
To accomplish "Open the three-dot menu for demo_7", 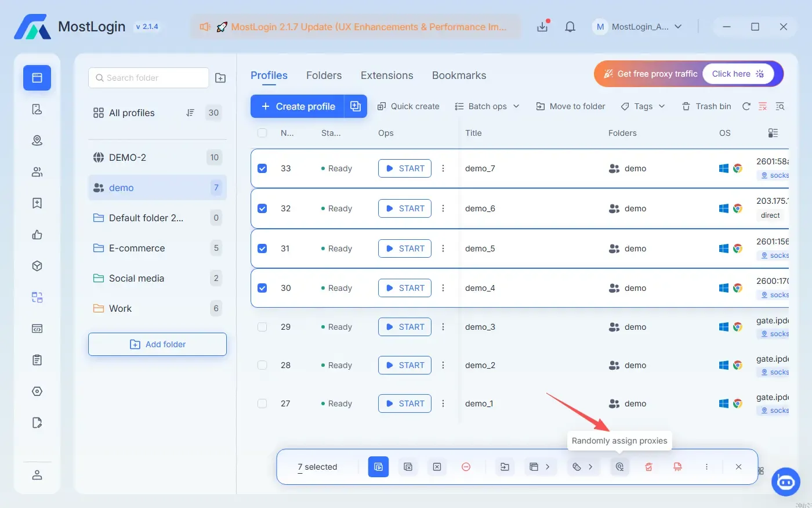I will (x=443, y=168).
